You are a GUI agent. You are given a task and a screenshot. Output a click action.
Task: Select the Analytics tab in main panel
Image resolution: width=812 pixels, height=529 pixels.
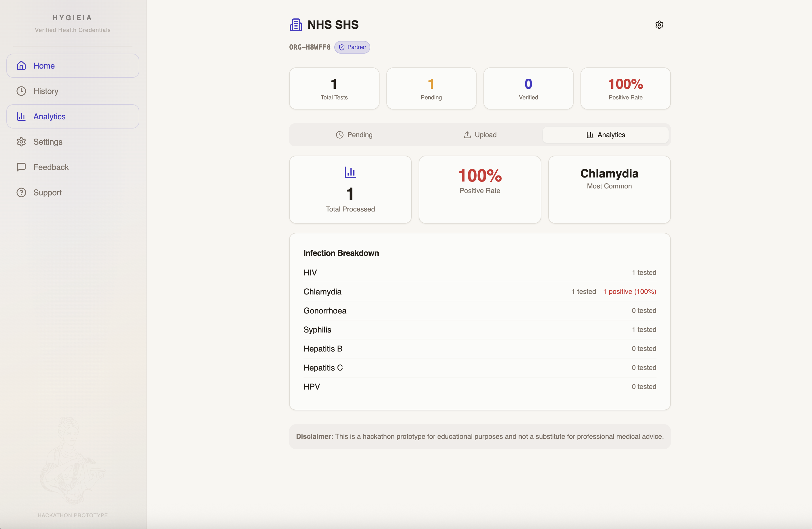(x=605, y=135)
